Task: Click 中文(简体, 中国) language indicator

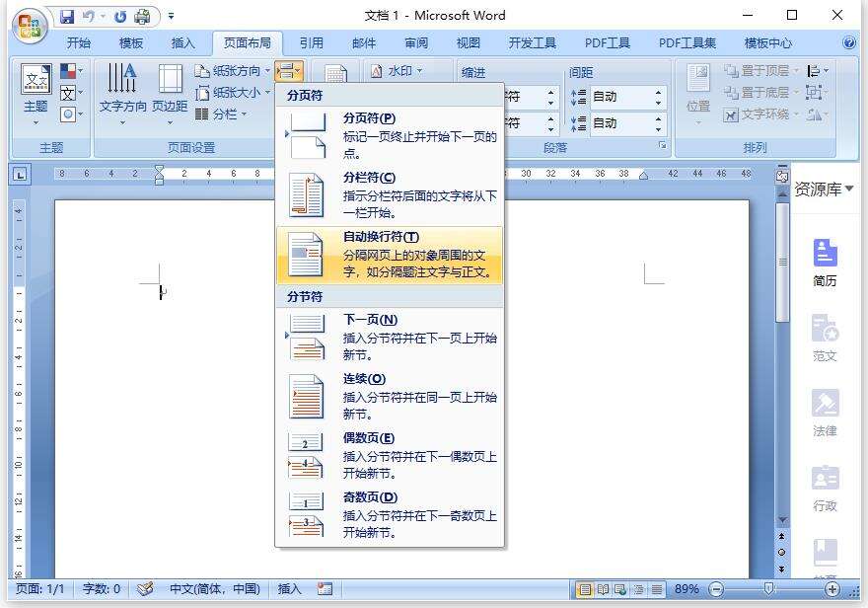Action: click(215, 589)
